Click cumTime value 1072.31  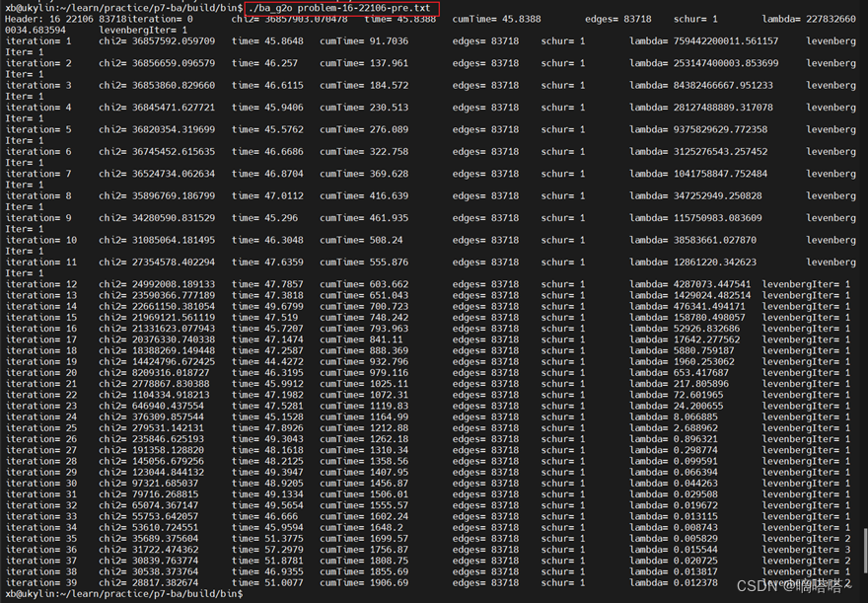pos(390,396)
